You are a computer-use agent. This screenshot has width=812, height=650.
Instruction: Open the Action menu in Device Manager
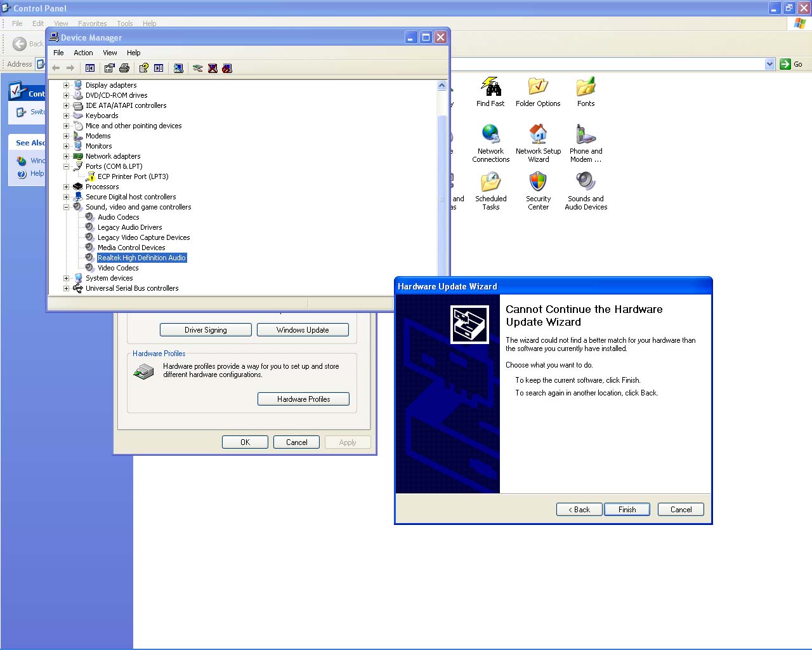pyautogui.click(x=83, y=53)
